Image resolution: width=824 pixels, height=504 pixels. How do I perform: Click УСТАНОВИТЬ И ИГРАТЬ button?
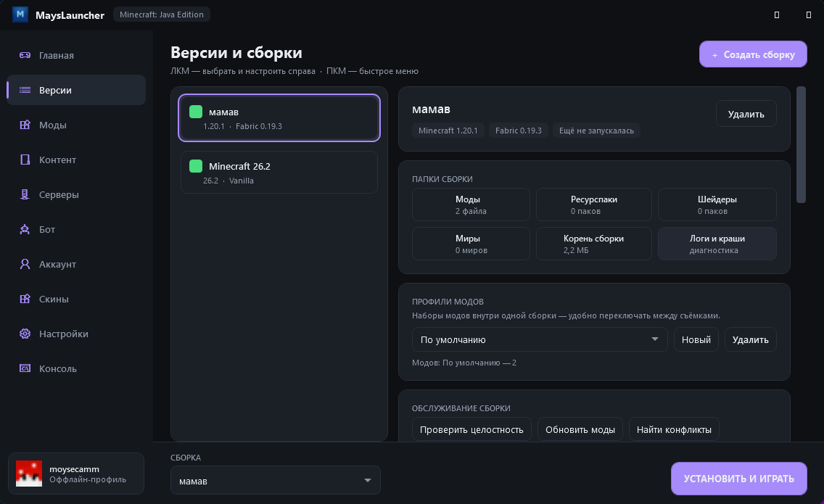[739, 478]
